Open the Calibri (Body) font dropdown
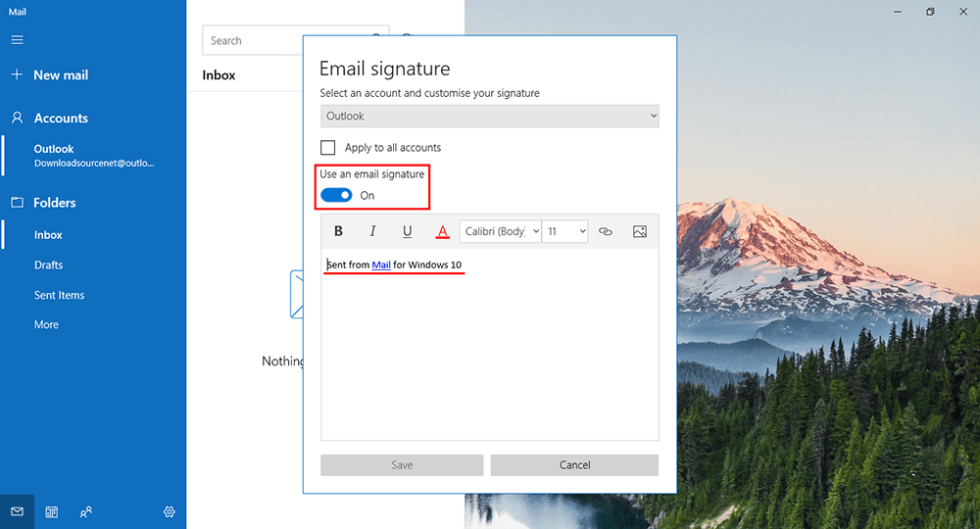980x529 pixels. point(500,231)
